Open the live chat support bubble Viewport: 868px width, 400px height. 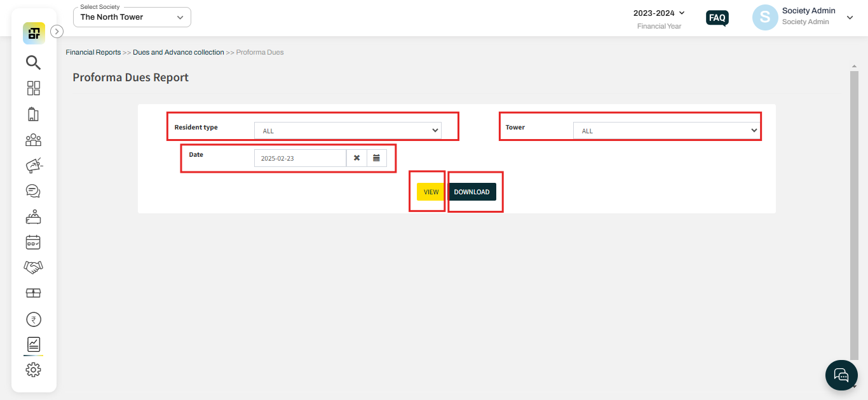click(841, 375)
